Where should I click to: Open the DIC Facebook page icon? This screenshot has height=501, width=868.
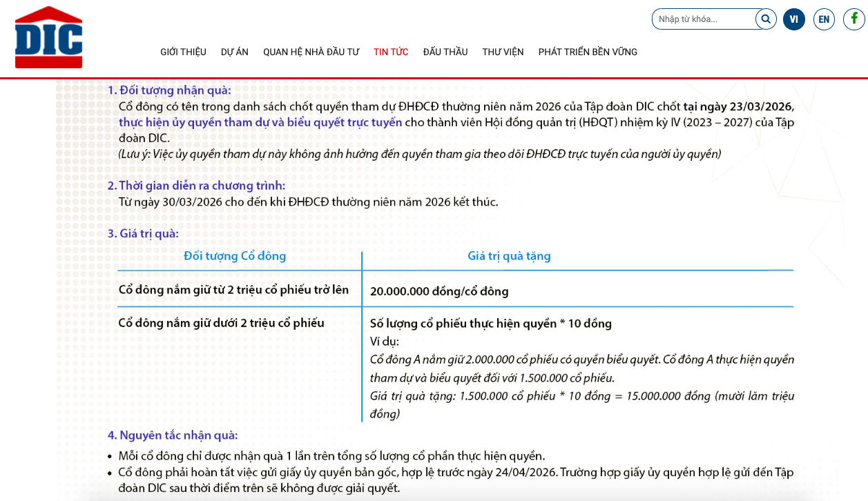[x=853, y=19]
